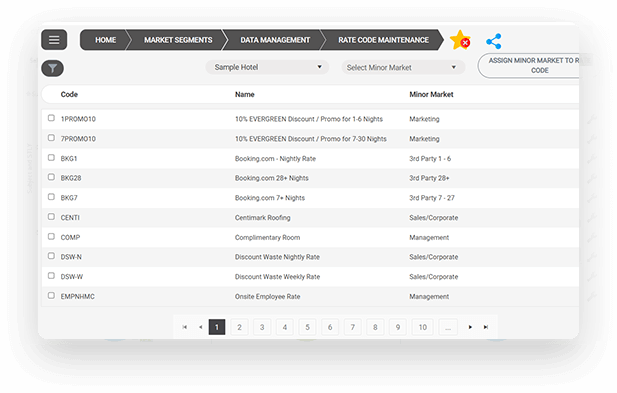Go to next page arrow
617x393 pixels.
(470, 327)
